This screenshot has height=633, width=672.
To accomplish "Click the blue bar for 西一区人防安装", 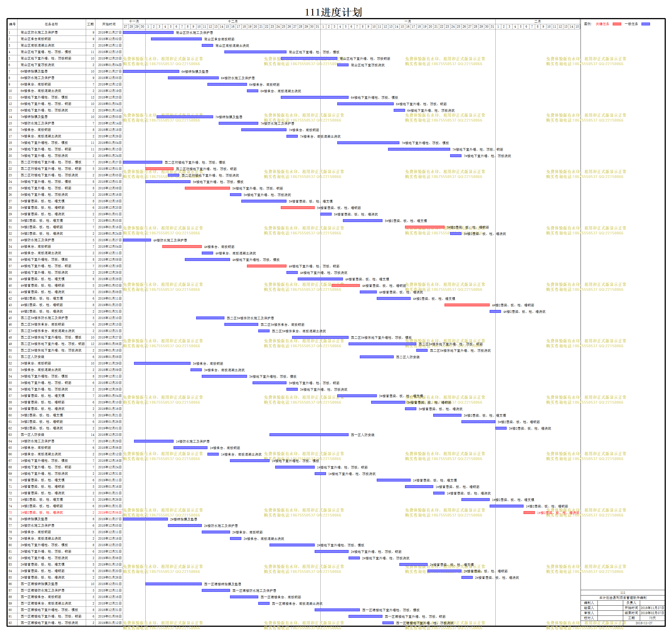I will point(309,435).
